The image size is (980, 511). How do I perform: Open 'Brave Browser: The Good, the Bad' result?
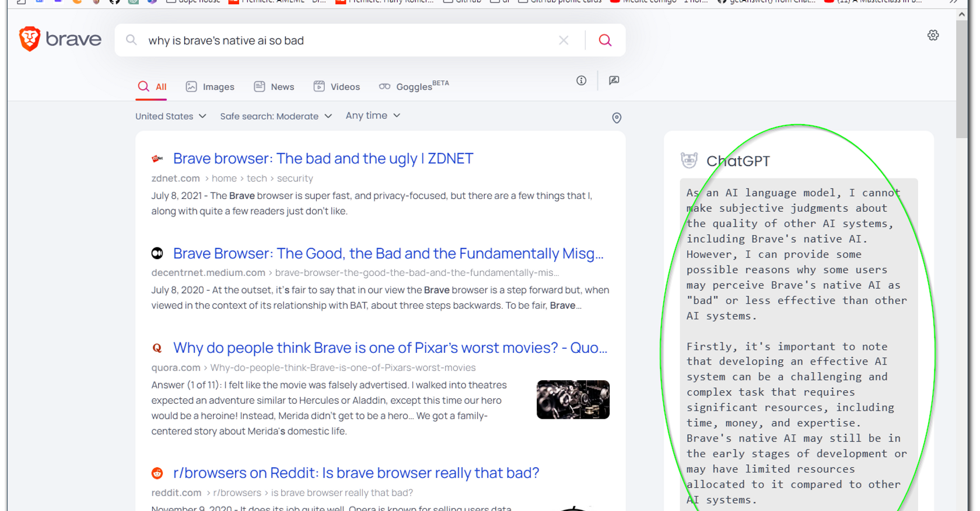388,253
